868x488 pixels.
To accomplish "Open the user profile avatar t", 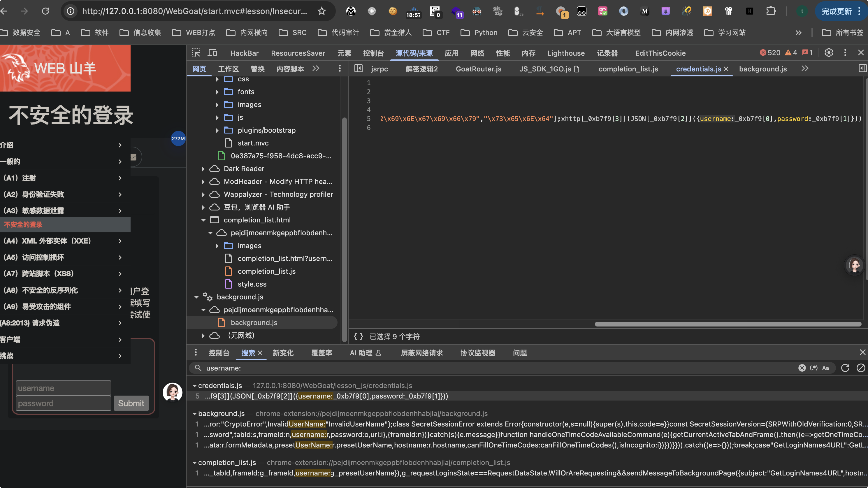I will tap(802, 11).
